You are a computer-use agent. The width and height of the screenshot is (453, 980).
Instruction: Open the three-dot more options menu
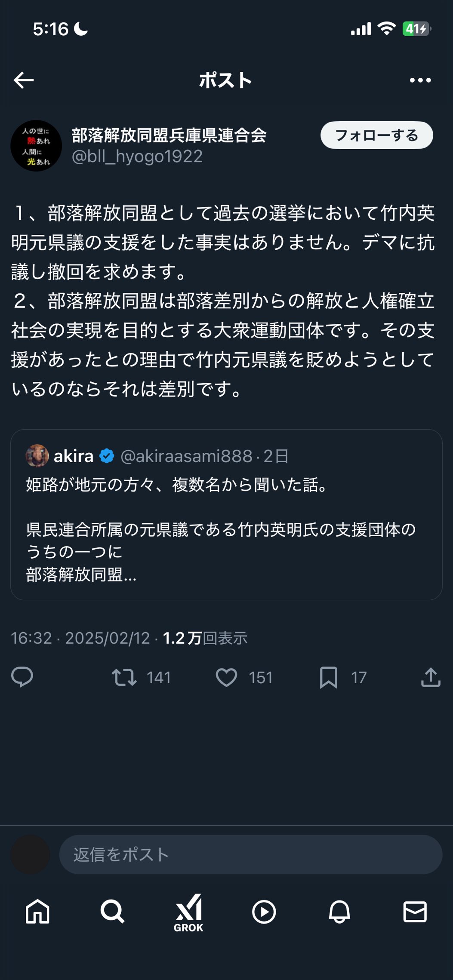420,80
